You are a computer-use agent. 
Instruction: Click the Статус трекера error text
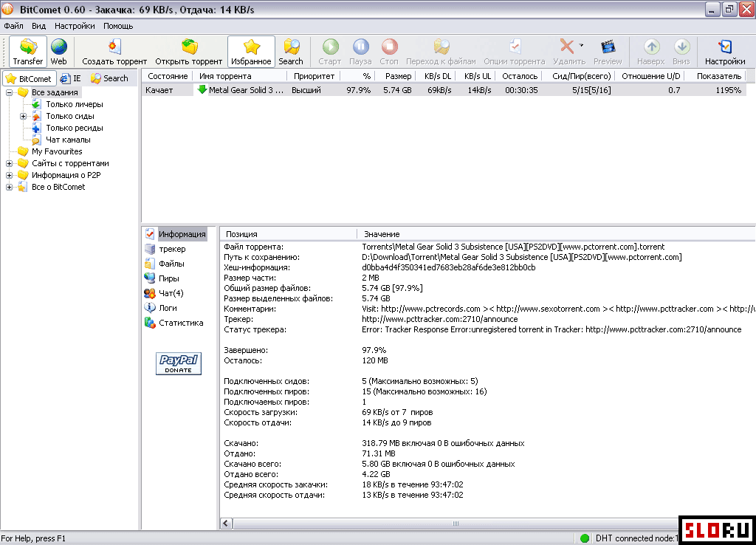(x=551, y=330)
